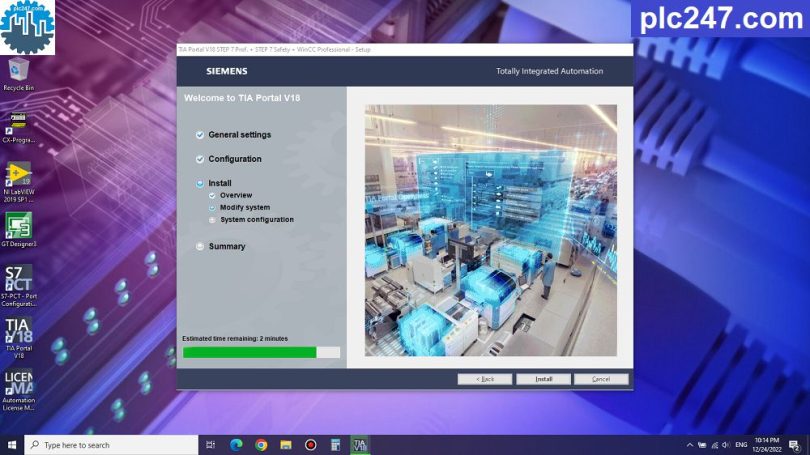The width and height of the screenshot is (810, 455).
Task: Select the Configuration step
Action: 235,159
